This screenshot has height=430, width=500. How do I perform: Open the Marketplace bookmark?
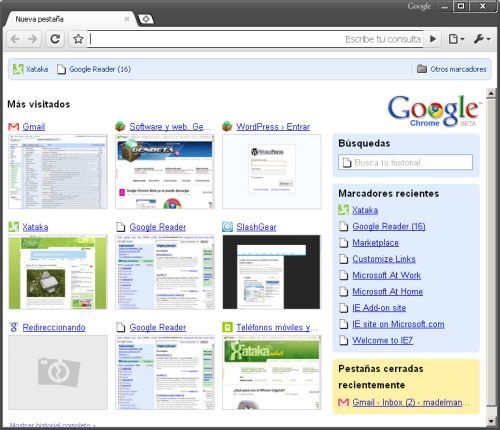(x=375, y=243)
